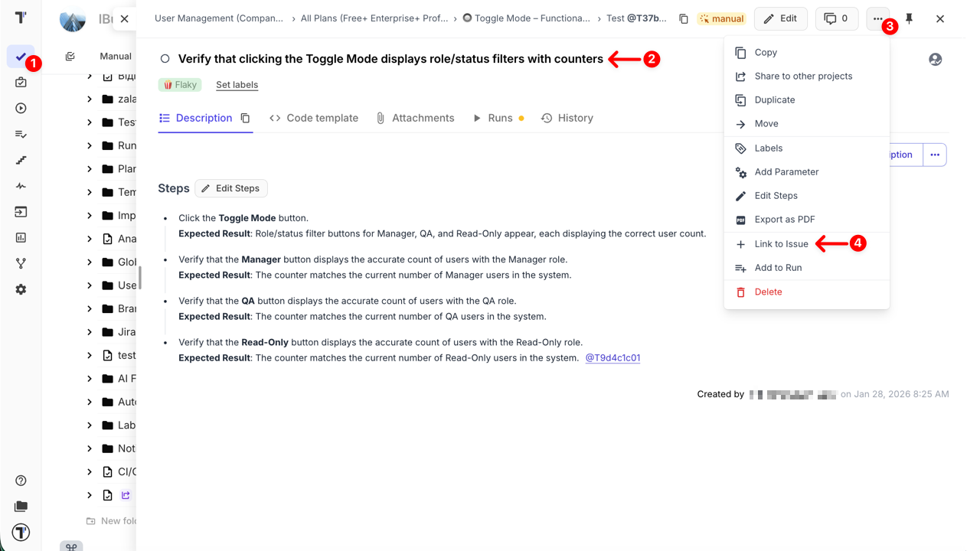The width and height of the screenshot is (980, 551).
Task: Click the assignee avatar icon
Action: [935, 59]
